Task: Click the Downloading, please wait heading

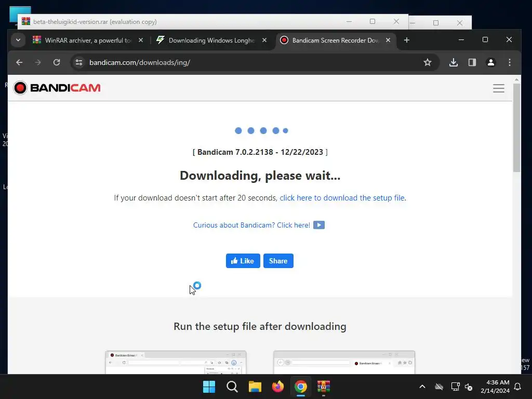Action: pyautogui.click(x=260, y=176)
